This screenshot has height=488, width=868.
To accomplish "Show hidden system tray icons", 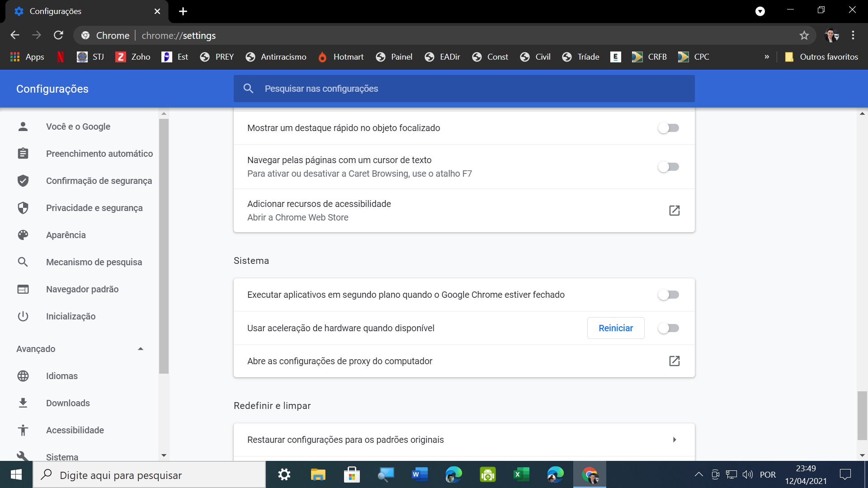I will (698, 475).
